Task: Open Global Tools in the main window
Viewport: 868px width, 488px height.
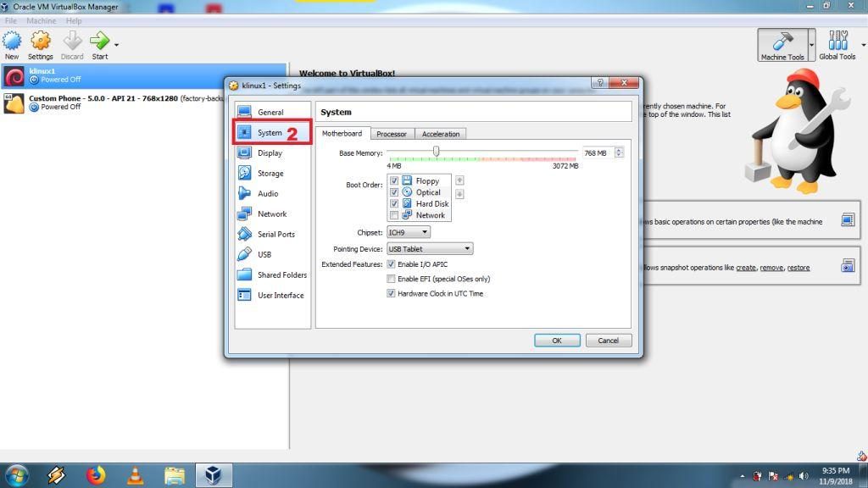Action: pyautogui.click(x=837, y=46)
